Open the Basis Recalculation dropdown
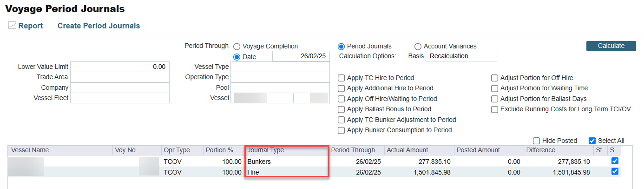The height and width of the screenshot is (189, 644). click(x=461, y=56)
